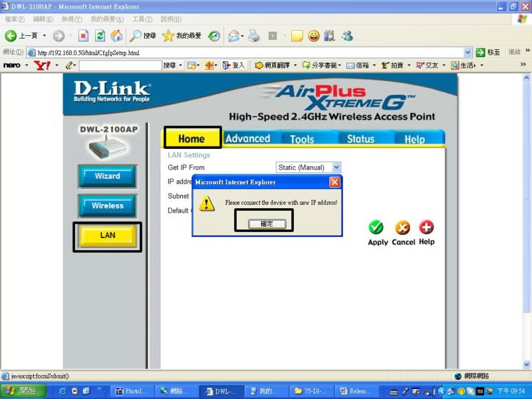
Task: Expand the address bar URL dropdown arrow
Action: pyautogui.click(x=467, y=53)
